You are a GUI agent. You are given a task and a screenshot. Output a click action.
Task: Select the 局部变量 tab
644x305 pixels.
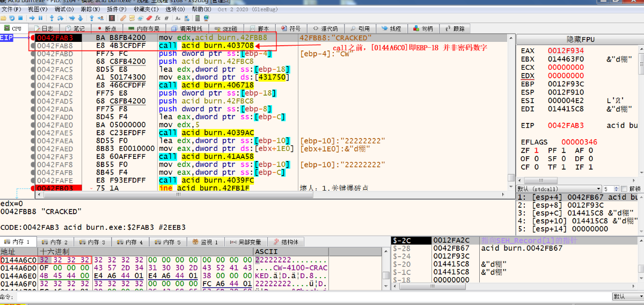pyautogui.click(x=245, y=242)
